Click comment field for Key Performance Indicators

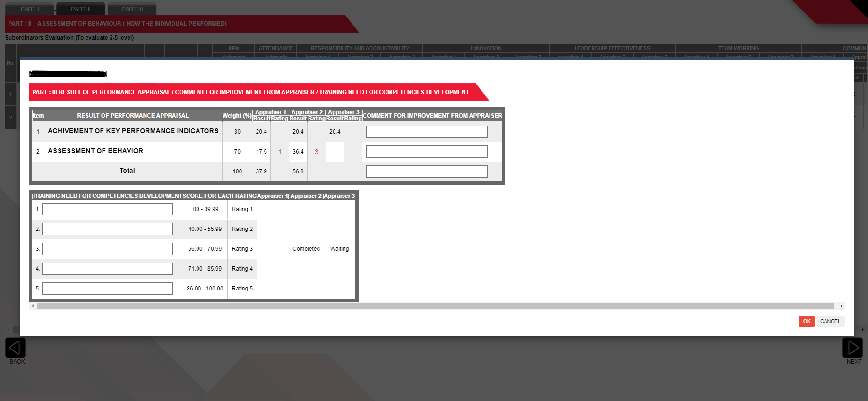tap(426, 132)
